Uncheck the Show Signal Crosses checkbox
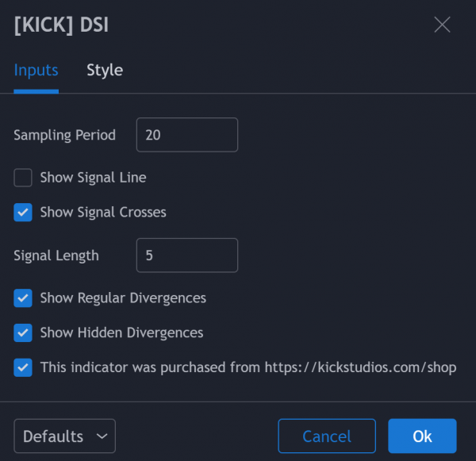This screenshot has width=476, height=461. (23, 213)
